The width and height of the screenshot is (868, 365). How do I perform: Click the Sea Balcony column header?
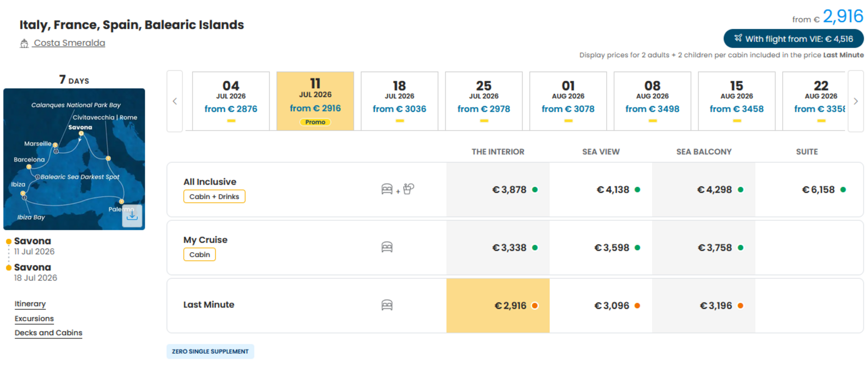click(704, 151)
